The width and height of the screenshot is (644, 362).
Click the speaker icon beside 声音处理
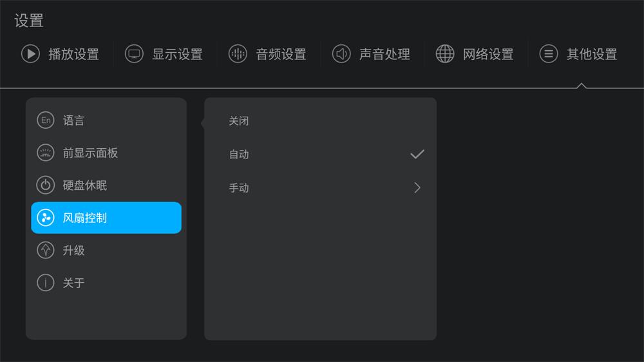click(x=341, y=54)
